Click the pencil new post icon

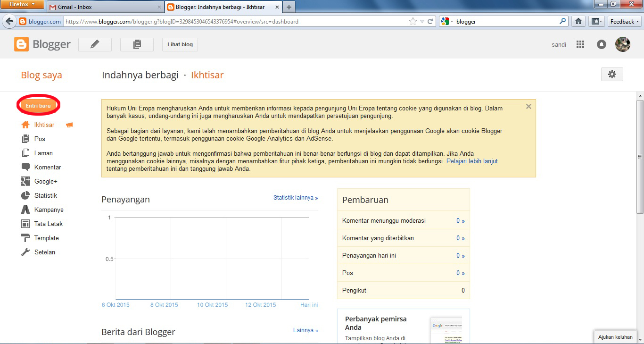[95, 44]
